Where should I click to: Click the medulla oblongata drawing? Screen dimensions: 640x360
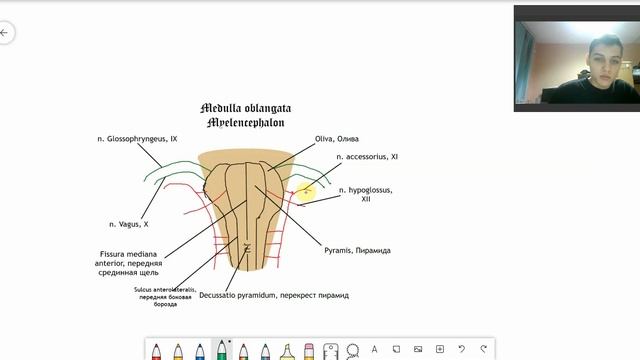pyautogui.click(x=246, y=210)
